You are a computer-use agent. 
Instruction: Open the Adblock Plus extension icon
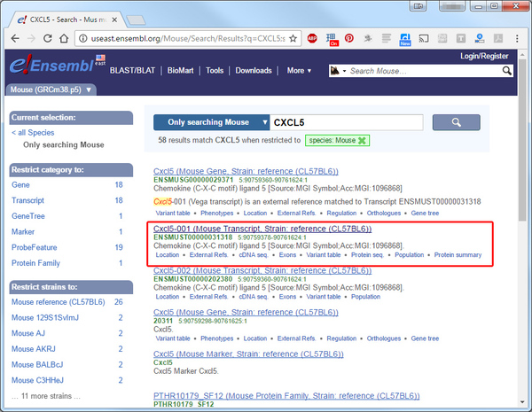pos(312,38)
